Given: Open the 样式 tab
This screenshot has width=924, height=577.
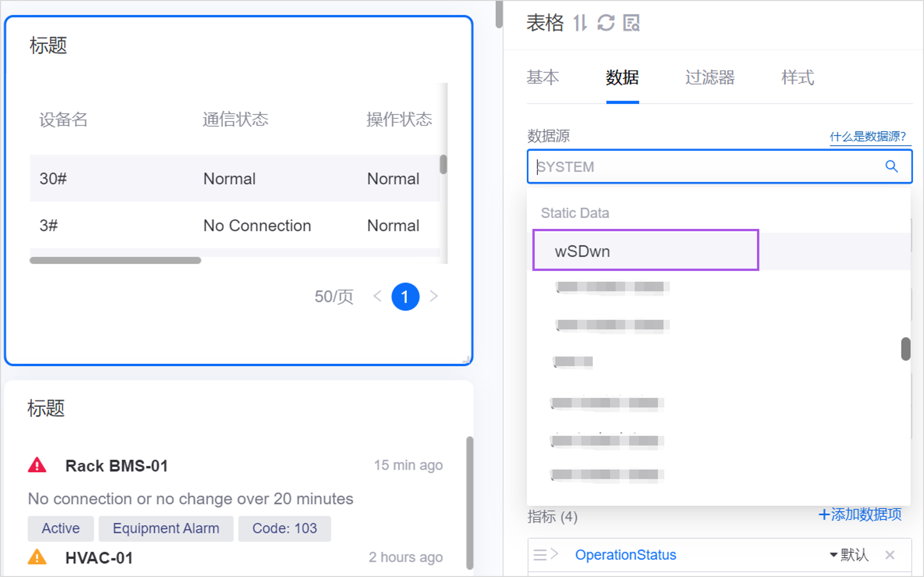Looking at the screenshot, I should tap(798, 77).
